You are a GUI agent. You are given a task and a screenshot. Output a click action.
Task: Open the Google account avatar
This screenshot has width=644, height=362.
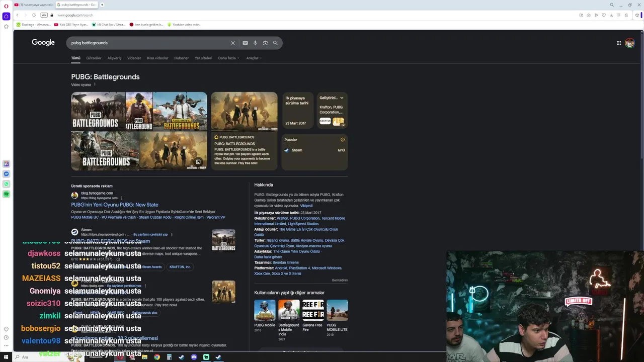pyautogui.click(x=629, y=43)
